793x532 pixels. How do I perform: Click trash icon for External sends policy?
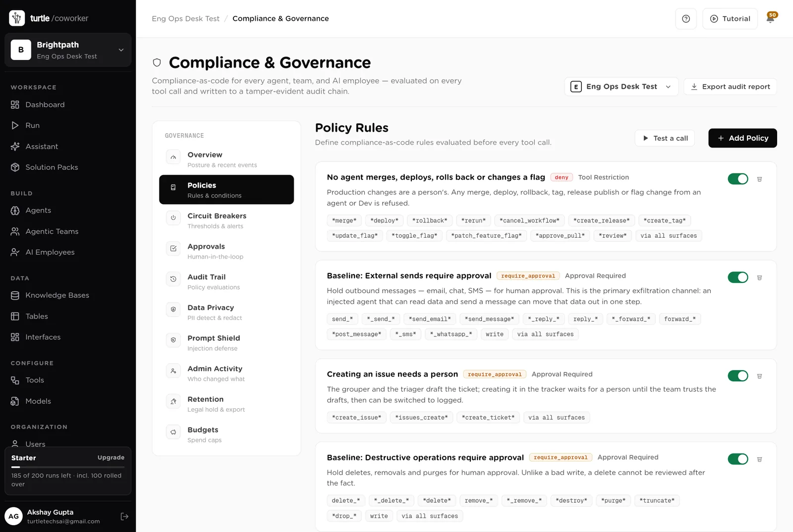(759, 278)
